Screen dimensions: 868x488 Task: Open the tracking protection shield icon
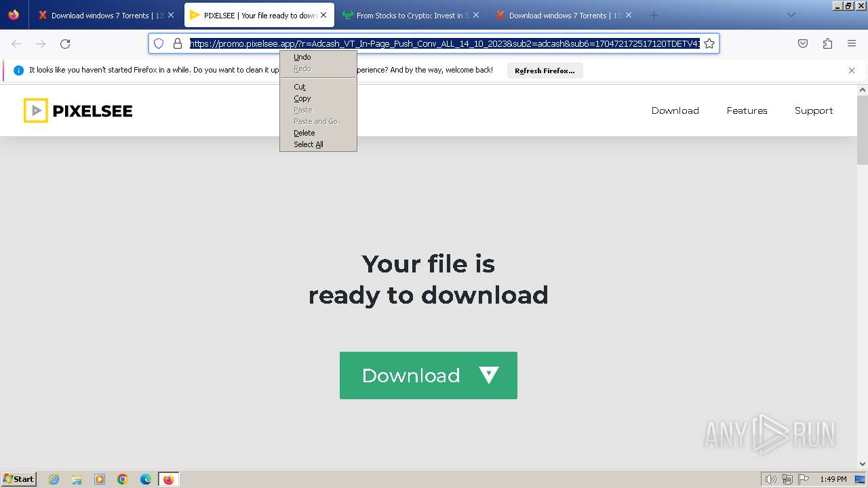click(159, 43)
